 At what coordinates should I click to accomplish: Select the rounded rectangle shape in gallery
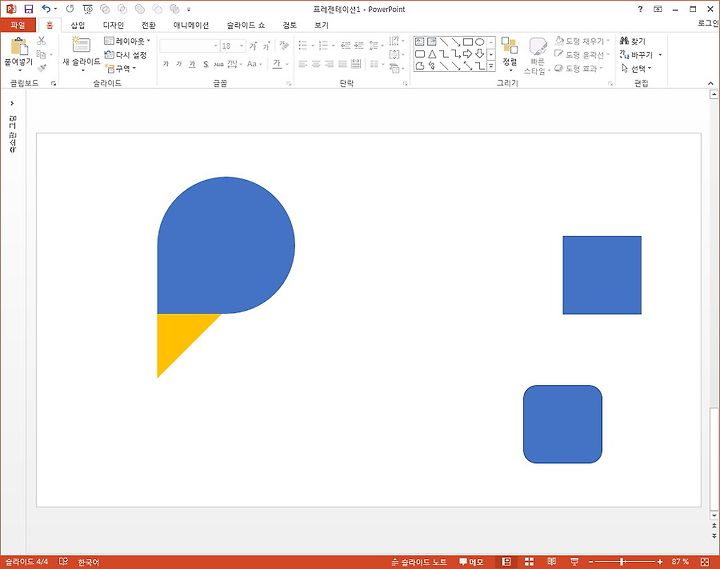click(x=420, y=54)
